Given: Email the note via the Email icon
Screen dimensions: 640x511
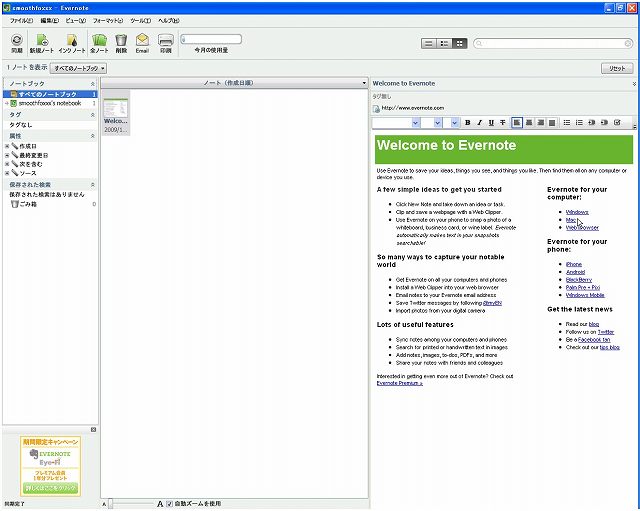Looking at the screenshot, I should pyautogui.click(x=142, y=43).
